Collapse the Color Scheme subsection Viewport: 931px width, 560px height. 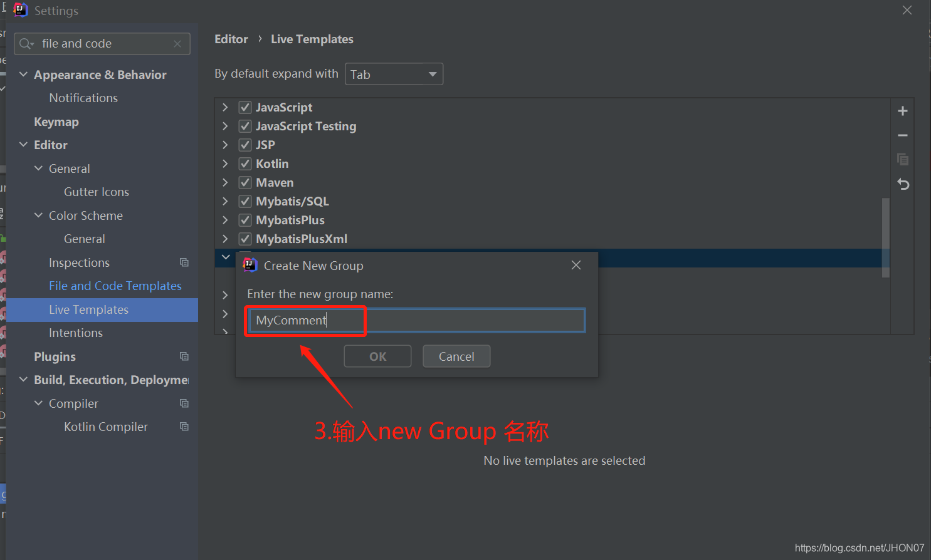[38, 215]
